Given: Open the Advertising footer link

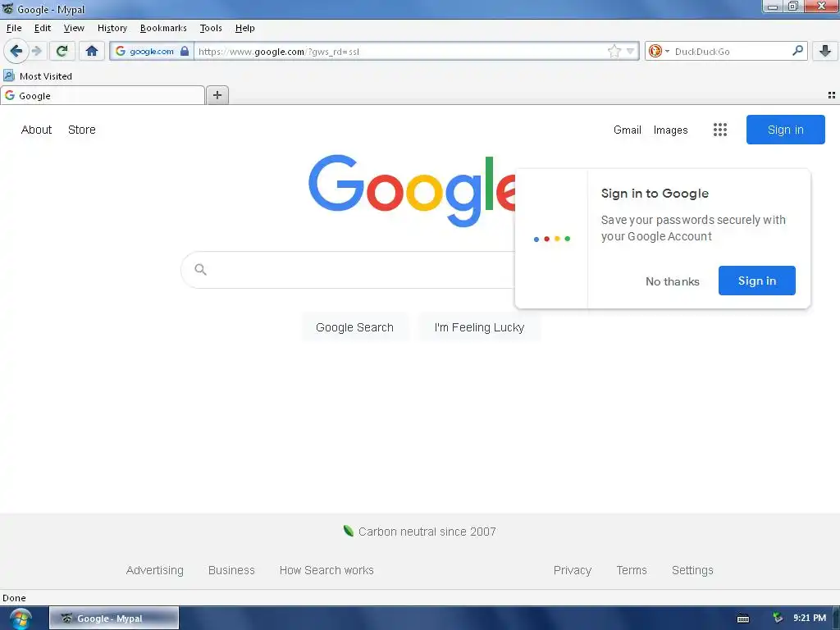Looking at the screenshot, I should (x=154, y=570).
